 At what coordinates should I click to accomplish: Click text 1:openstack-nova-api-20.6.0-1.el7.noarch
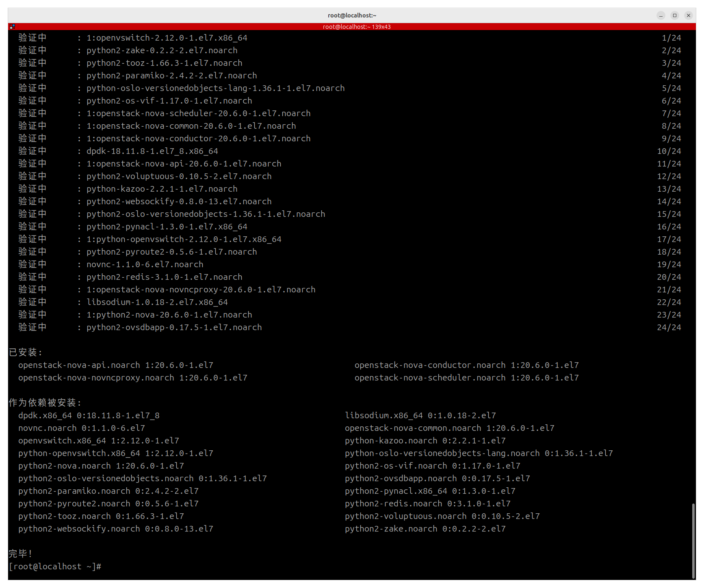[184, 164]
